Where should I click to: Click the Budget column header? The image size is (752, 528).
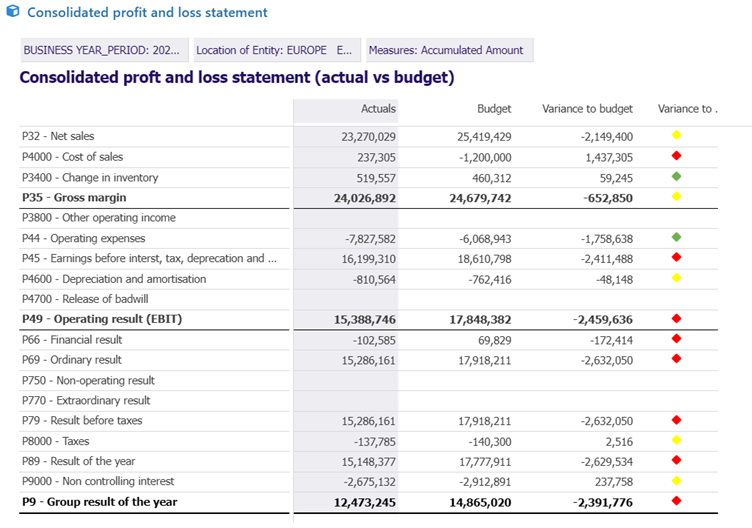click(x=494, y=109)
